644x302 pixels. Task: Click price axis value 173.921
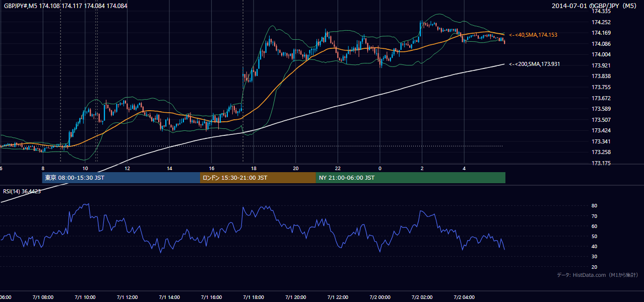(x=601, y=65)
